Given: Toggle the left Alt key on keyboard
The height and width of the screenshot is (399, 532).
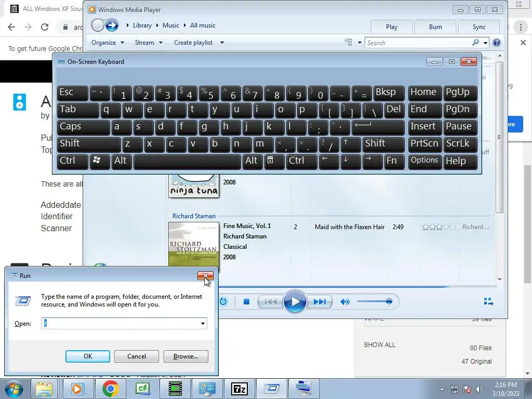Looking at the screenshot, I should click(x=122, y=162).
